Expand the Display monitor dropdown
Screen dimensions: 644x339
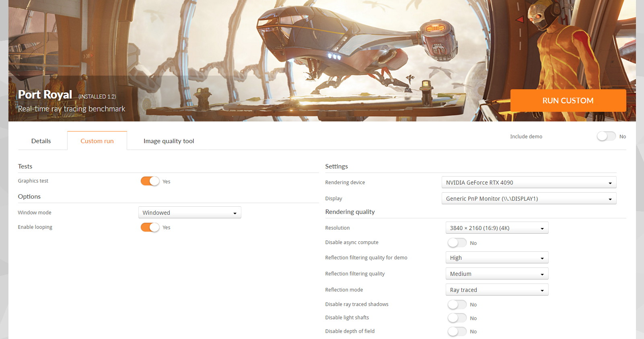pyautogui.click(x=529, y=198)
